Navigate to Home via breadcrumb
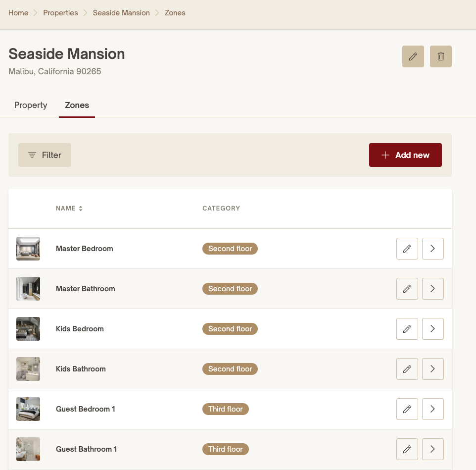 click(x=18, y=13)
